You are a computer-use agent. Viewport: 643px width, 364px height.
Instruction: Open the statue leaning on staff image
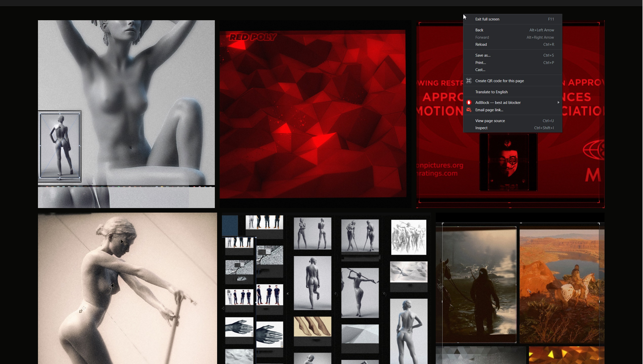128,288
